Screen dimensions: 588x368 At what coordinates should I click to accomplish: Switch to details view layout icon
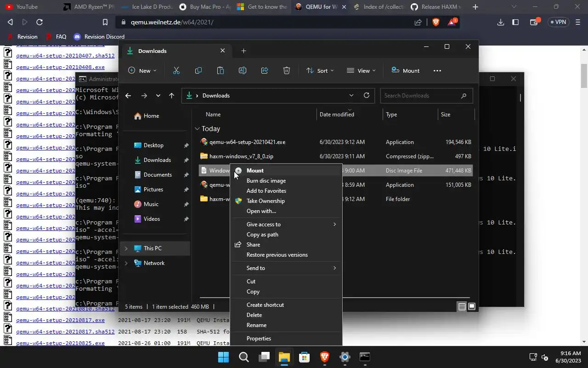pyautogui.click(x=462, y=307)
